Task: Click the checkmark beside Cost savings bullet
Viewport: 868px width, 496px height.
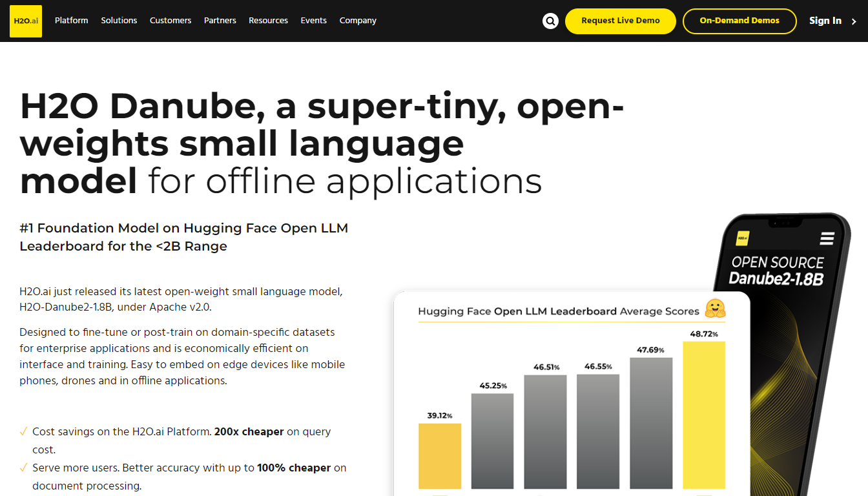Action: tap(23, 431)
